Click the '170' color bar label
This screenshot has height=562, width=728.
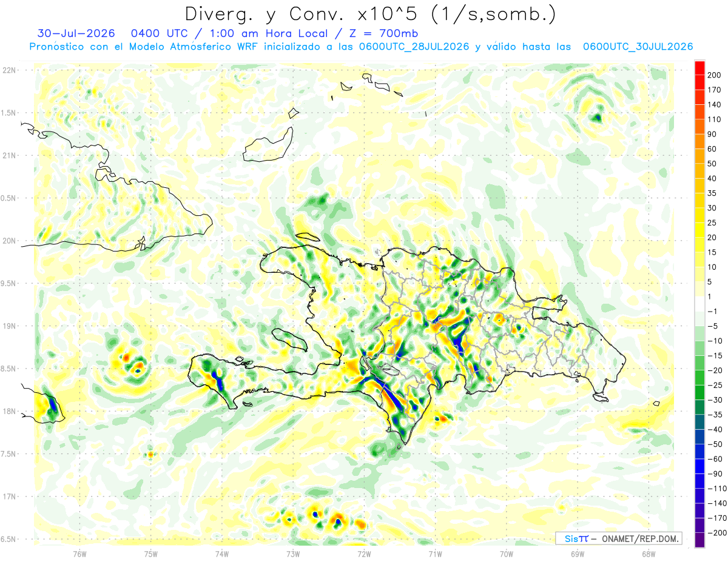(715, 90)
